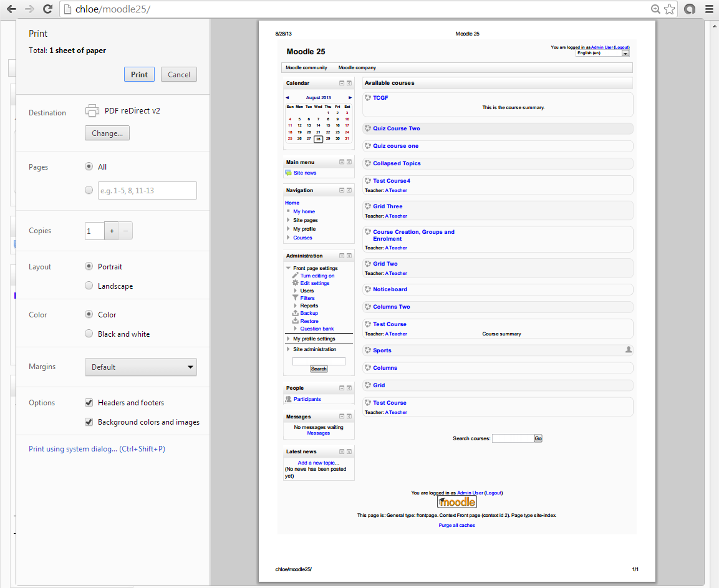Expand Site pages in Navigation
Image resolution: width=719 pixels, height=588 pixels.
(288, 220)
